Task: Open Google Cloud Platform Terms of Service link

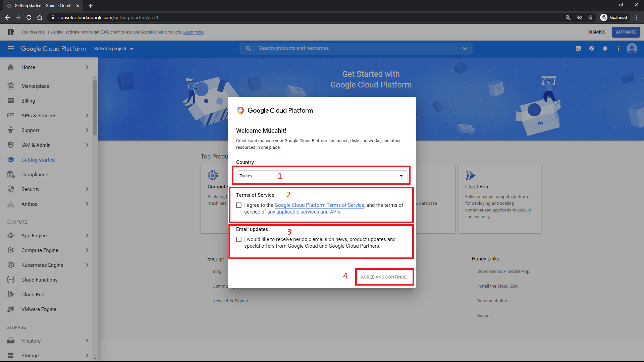Action: click(x=319, y=205)
